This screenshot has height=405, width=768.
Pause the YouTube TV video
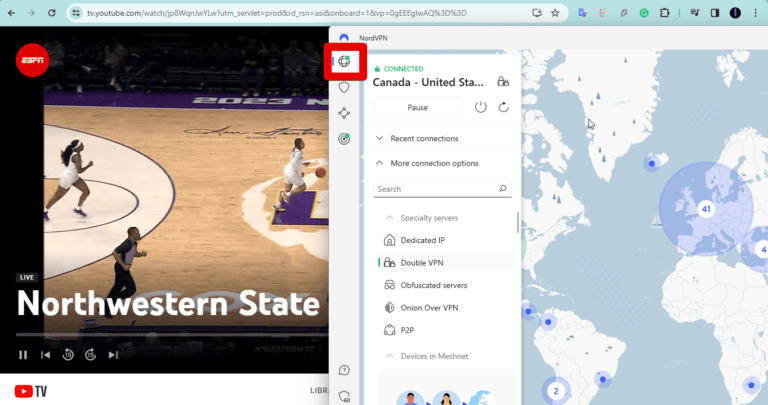click(x=23, y=354)
